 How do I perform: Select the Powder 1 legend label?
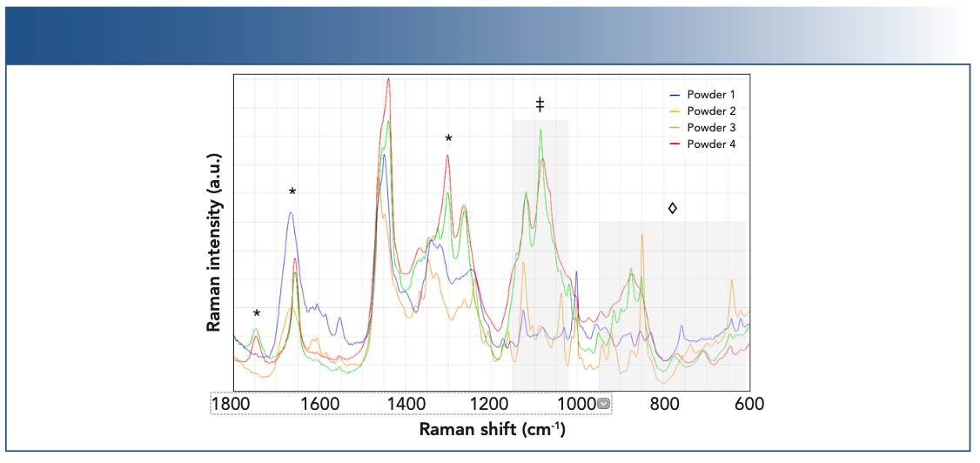710,95
